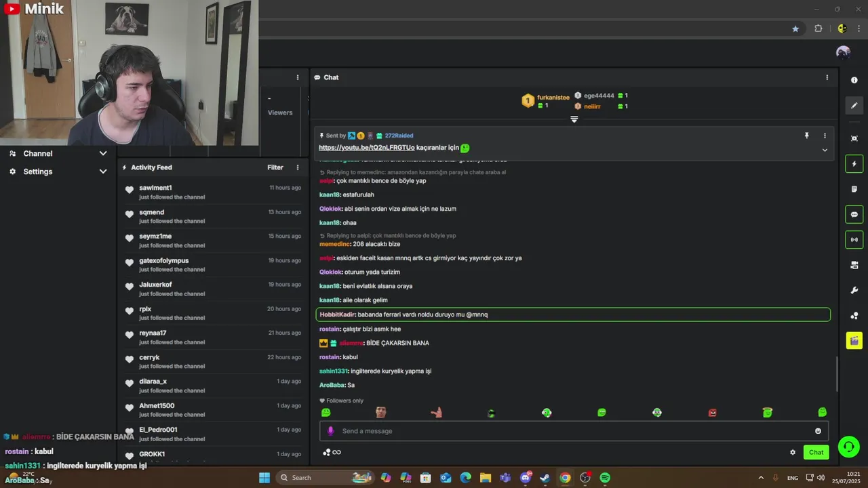Click ege44444 in leaderboard
This screenshot has width=868, height=488.
(599, 96)
